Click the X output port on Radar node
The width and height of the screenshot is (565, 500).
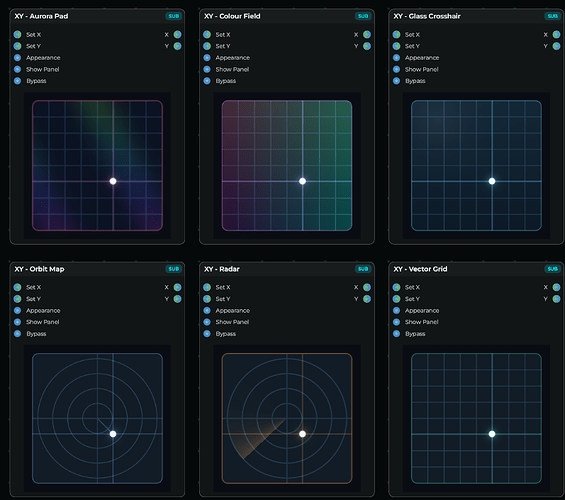[367, 287]
